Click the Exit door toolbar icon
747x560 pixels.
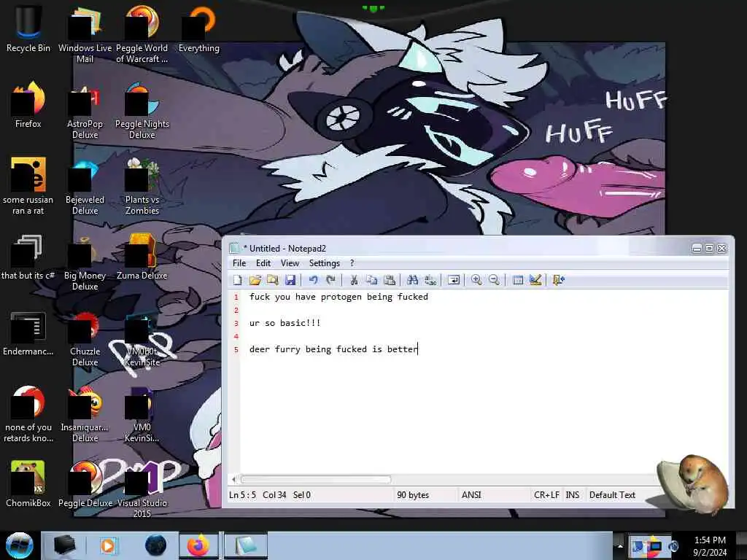click(558, 280)
